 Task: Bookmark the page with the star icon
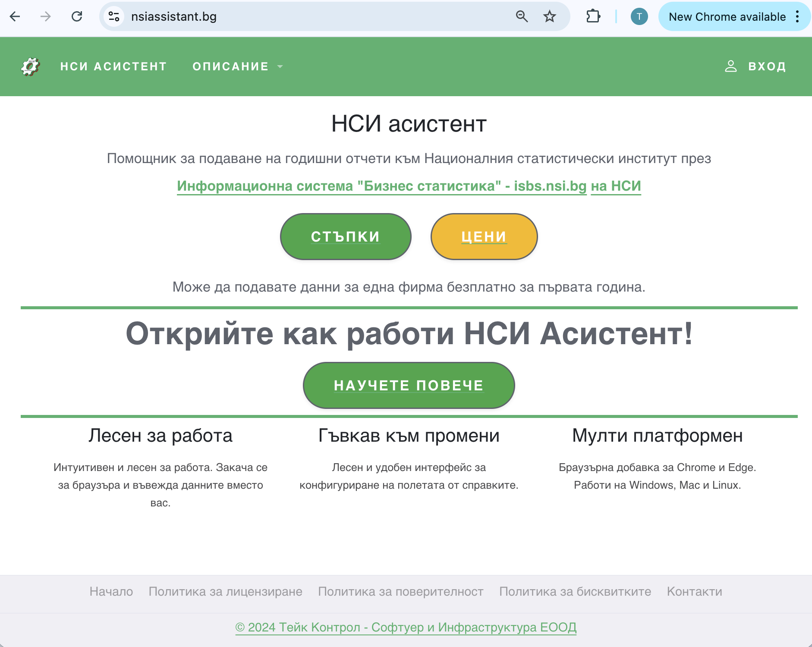point(548,17)
